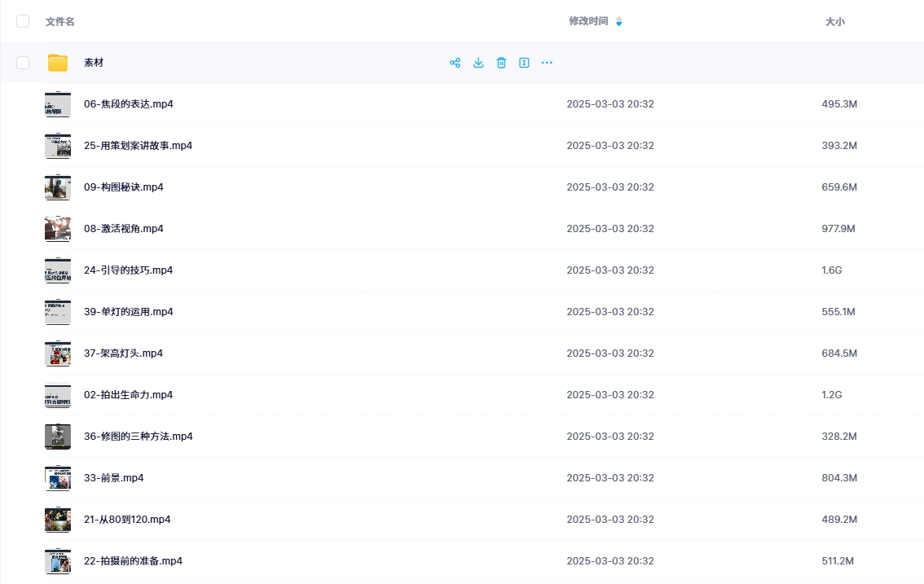Sort the list by 文件名 column header
The image size is (924, 584).
tap(59, 21)
